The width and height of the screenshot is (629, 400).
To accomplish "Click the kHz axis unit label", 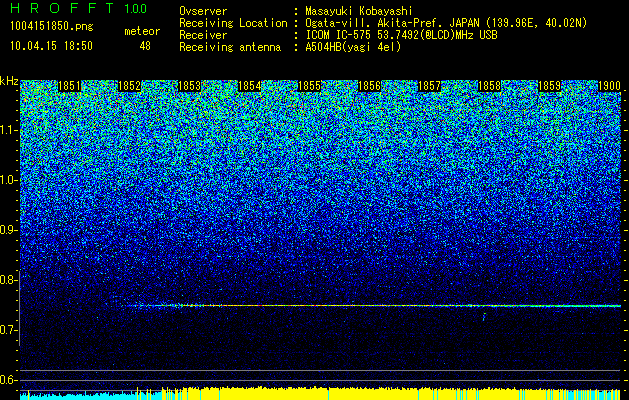I will point(9,81).
